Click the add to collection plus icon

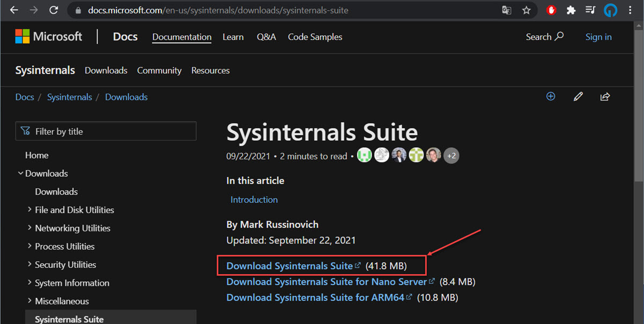click(x=551, y=96)
